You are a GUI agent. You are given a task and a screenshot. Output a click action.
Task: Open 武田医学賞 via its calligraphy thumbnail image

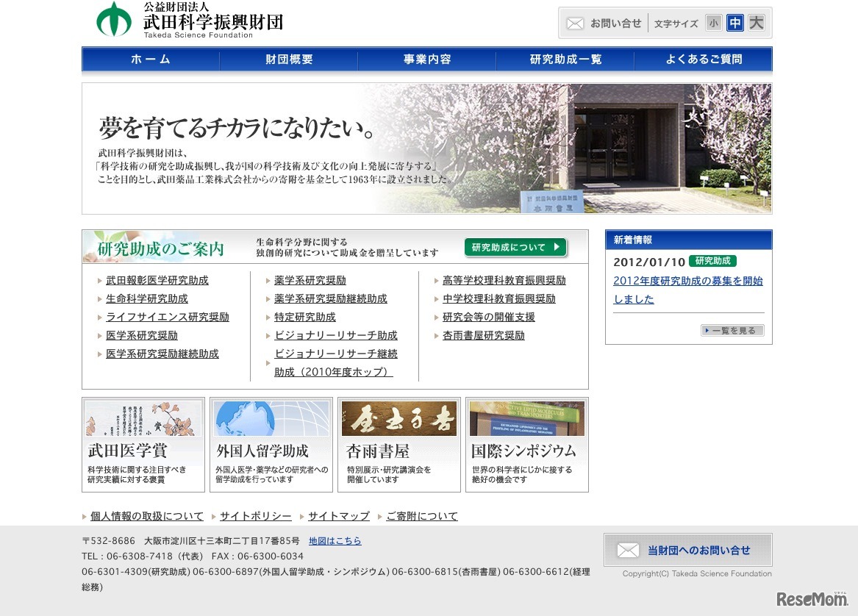143,419
